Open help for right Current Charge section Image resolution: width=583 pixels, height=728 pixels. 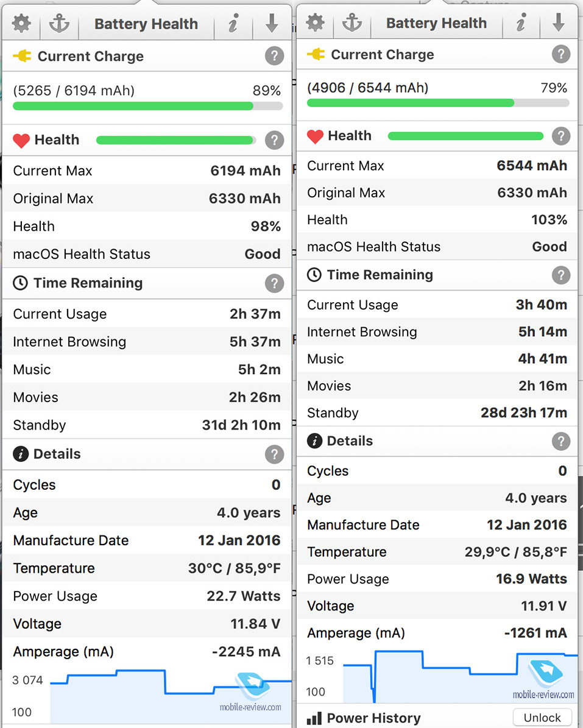click(561, 54)
